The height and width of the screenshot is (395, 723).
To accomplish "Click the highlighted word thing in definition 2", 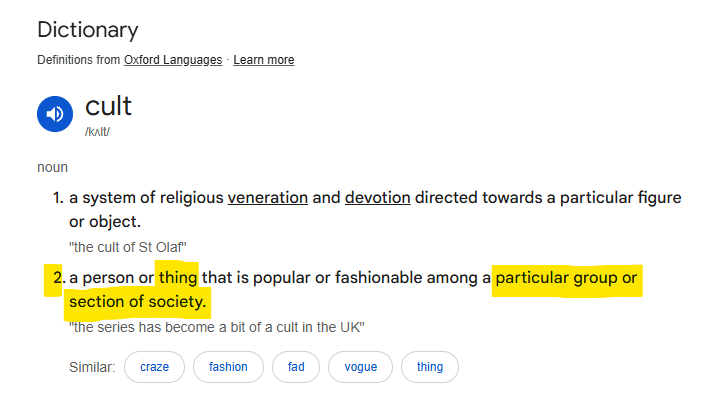I will click(x=178, y=278).
